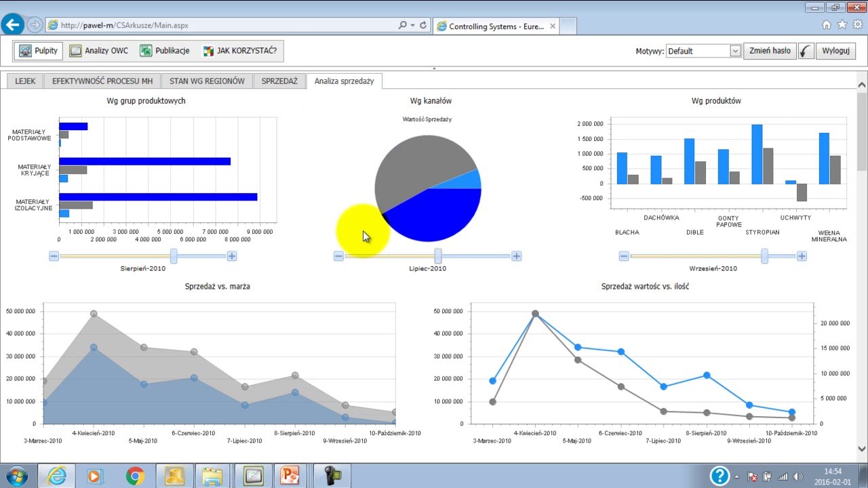The image size is (868, 488).
Task: Click the Wrzesień-2010 slider handle
Action: click(x=765, y=256)
